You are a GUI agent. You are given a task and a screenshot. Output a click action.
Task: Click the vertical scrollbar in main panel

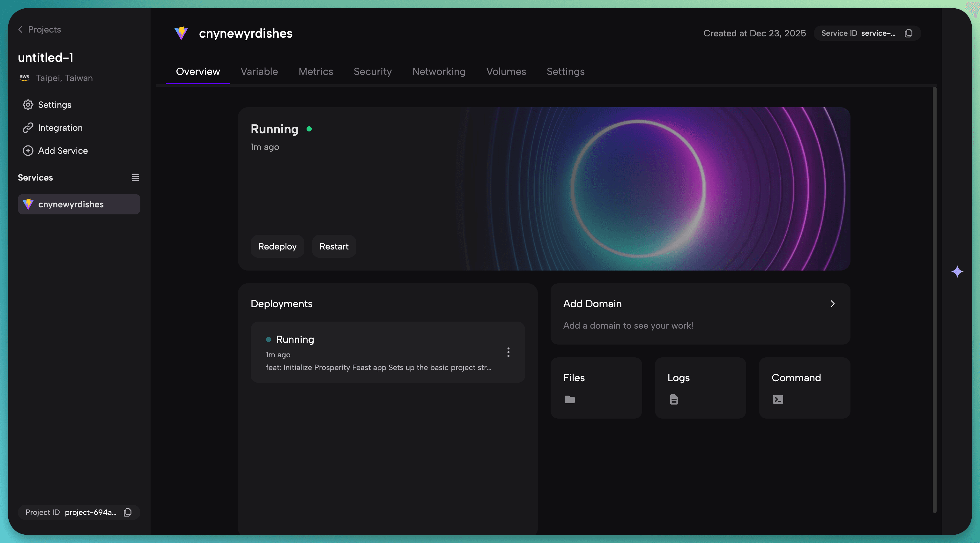click(934, 300)
